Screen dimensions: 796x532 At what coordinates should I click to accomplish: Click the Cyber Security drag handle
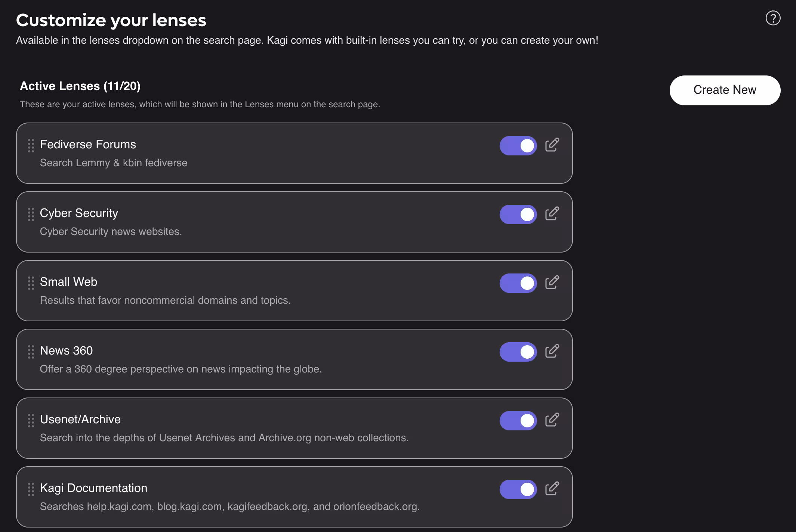point(31,214)
